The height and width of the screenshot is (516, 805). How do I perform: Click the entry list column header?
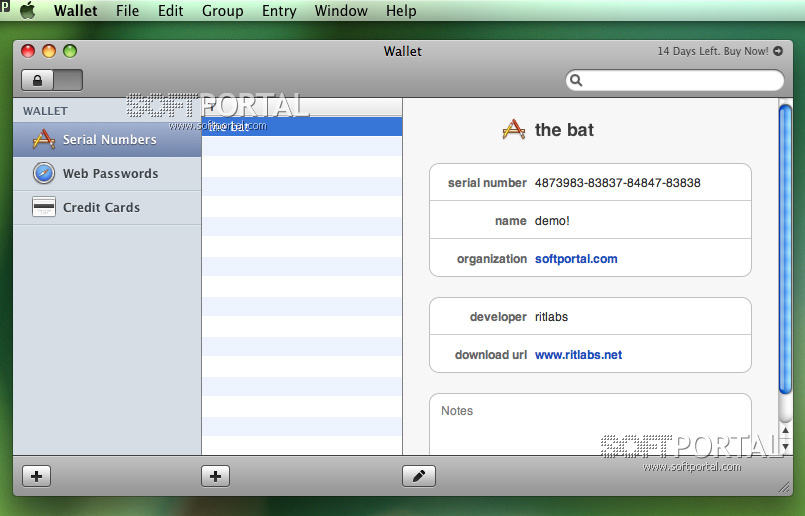point(302,107)
